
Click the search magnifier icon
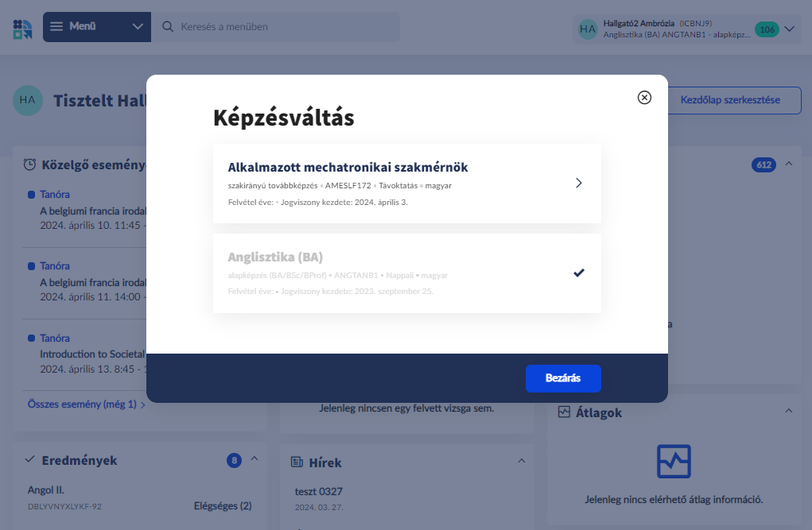point(168,27)
